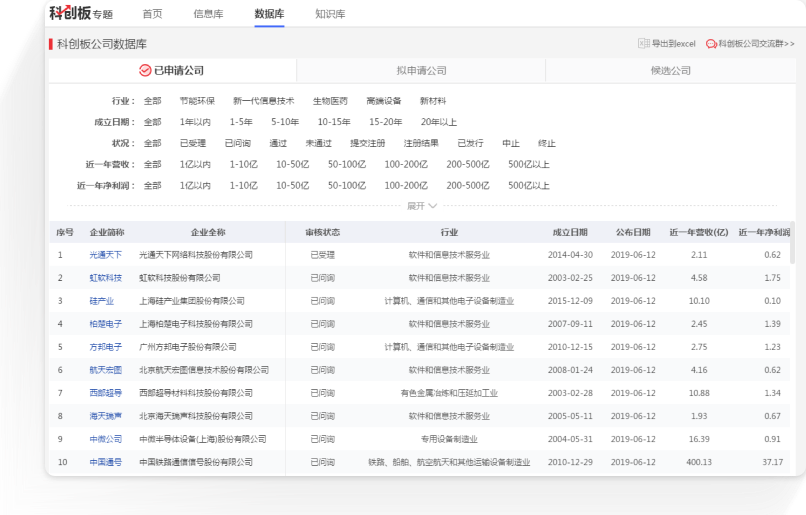
Task: Filter 近一年净利润 by 50-100亿
Action: click(x=347, y=186)
